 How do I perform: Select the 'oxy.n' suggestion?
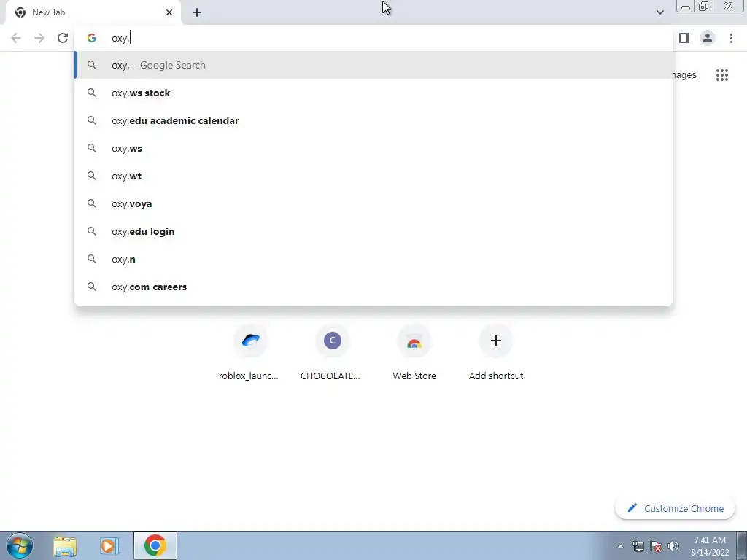(373, 259)
